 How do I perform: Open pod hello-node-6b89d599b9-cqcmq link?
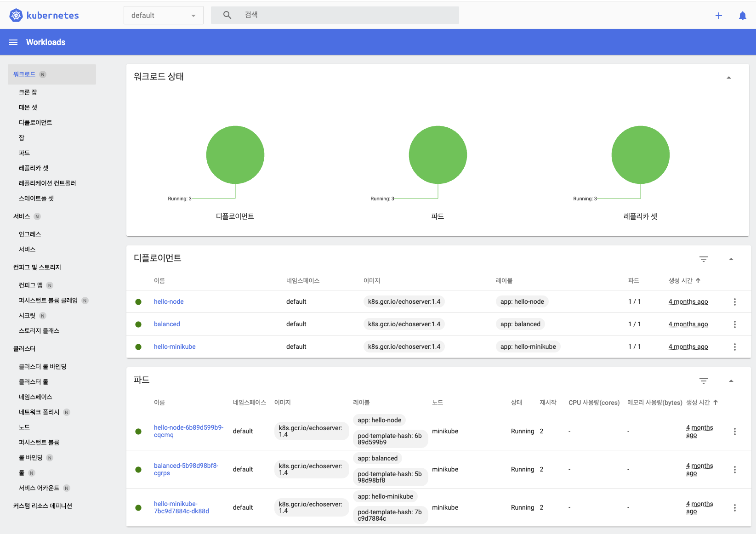pyautogui.click(x=188, y=431)
